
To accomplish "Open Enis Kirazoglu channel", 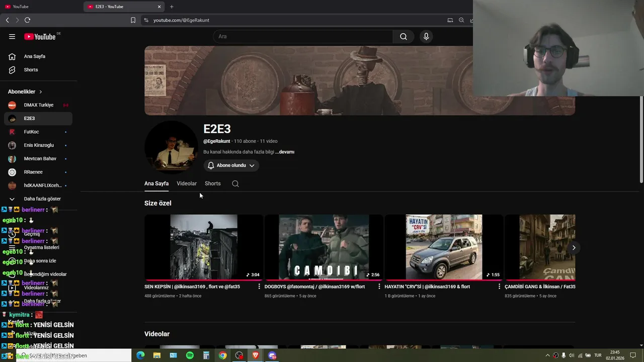I will 38,145.
